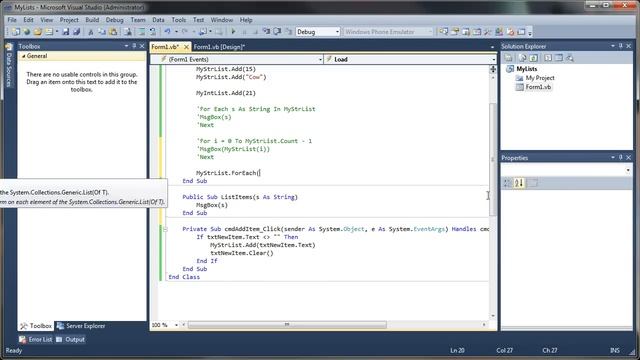Click horizontal scrollbar thumb in code editor
640x360 pixels.
click(x=287, y=325)
